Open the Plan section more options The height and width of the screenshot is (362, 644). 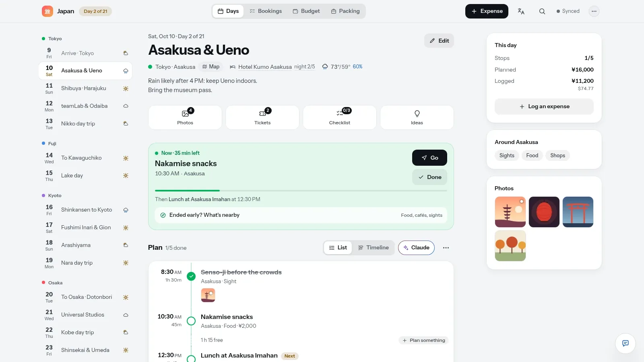pos(446,248)
